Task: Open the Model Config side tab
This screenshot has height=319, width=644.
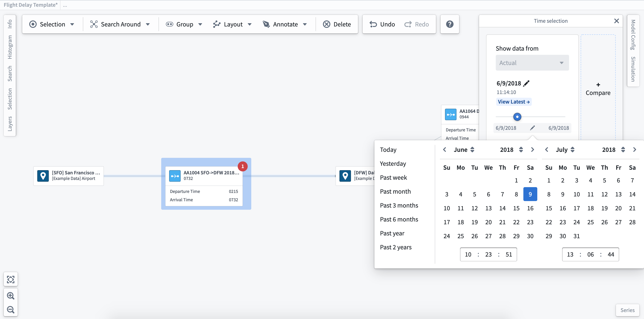Action: coord(633,35)
